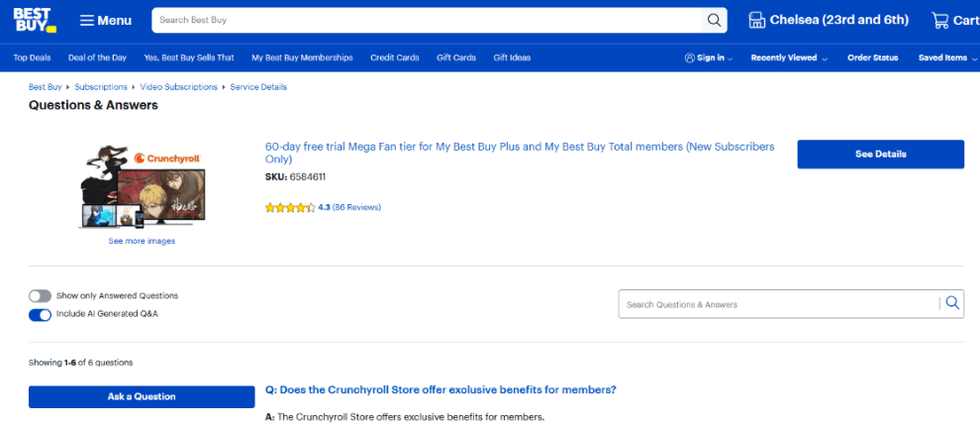The width and height of the screenshot is (980, 429).
Task: Open Gift Cards page
Action: (456, 57)
